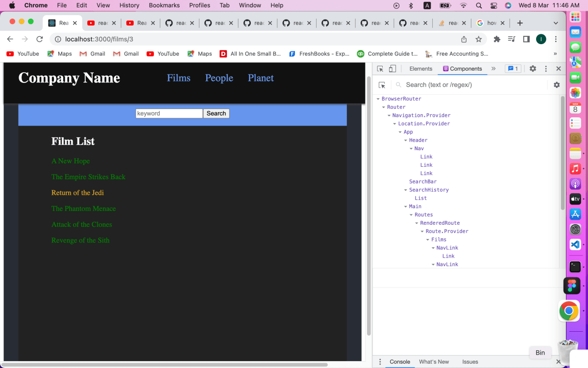Open the Chrome profile avatar
The height and width of the screenshot is (368, 588).
coord(541,39)
